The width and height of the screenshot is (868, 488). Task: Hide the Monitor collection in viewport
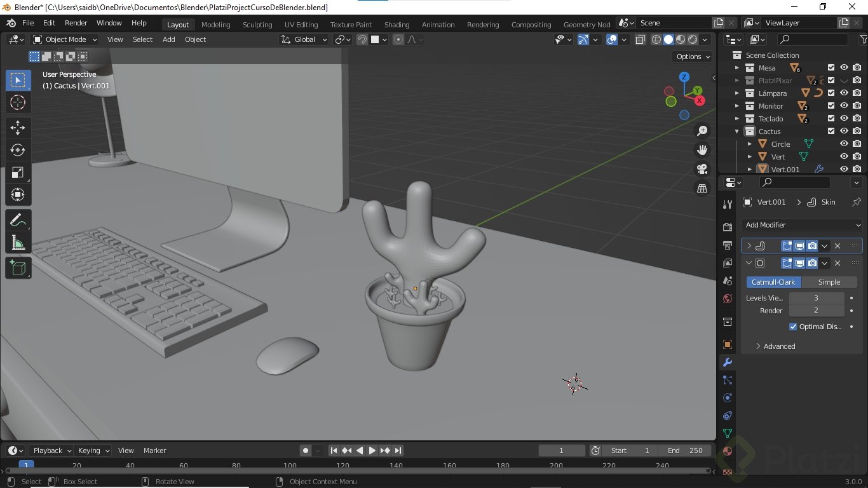(x=844, y=106)
